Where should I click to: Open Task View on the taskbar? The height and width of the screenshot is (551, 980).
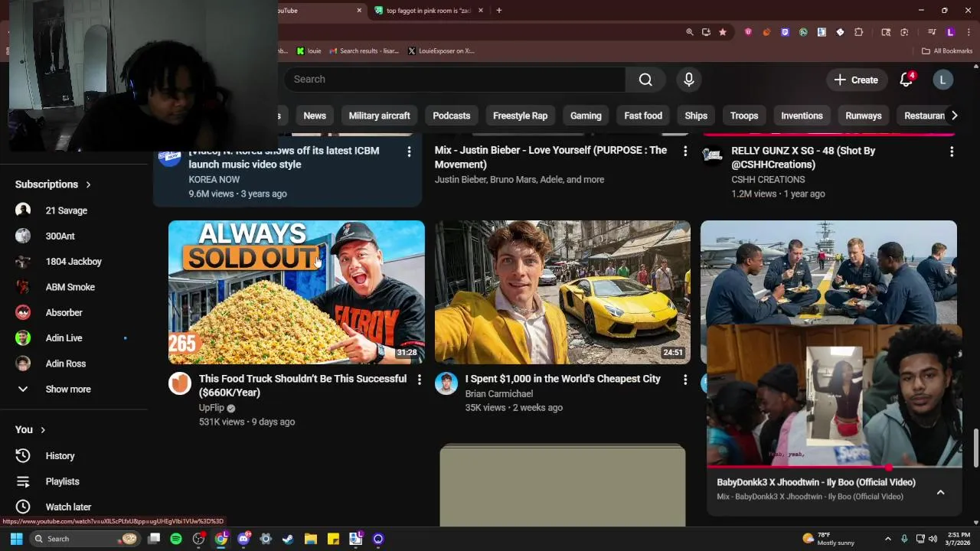tap(154, 539)
